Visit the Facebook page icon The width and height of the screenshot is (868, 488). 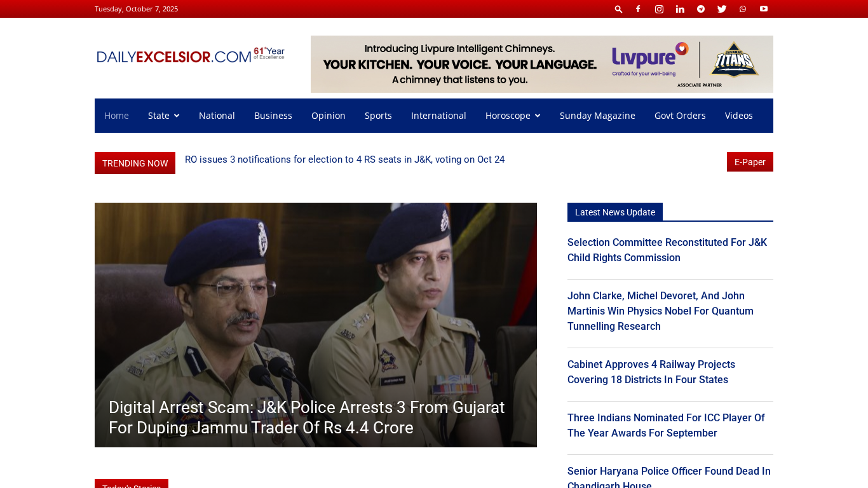click(x=639, y=9)
